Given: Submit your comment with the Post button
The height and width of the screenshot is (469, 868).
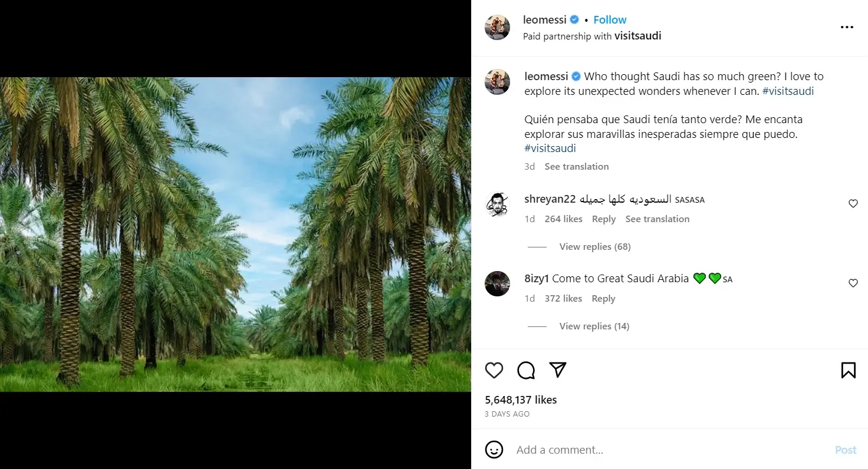Looking at the screenshot, I should (846, 450).
